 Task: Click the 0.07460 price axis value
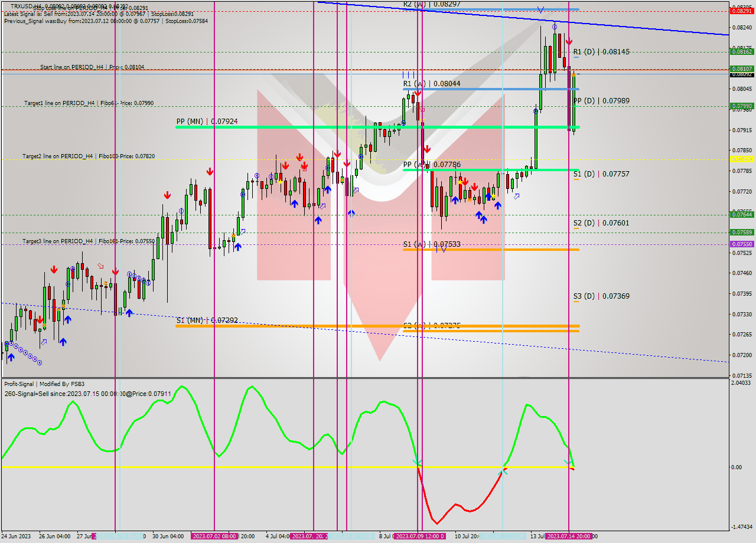(x=741, y=273)
